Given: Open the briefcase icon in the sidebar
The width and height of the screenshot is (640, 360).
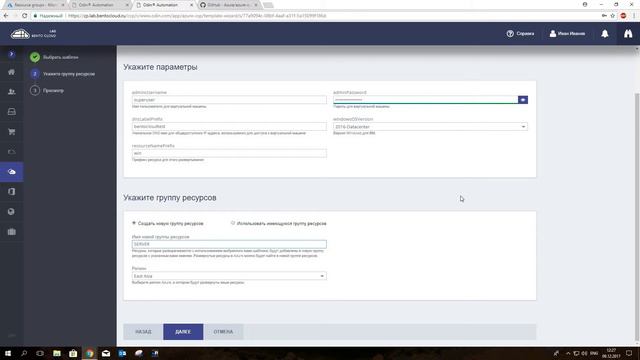Looking at the screenshot, I should pos(11,231).
